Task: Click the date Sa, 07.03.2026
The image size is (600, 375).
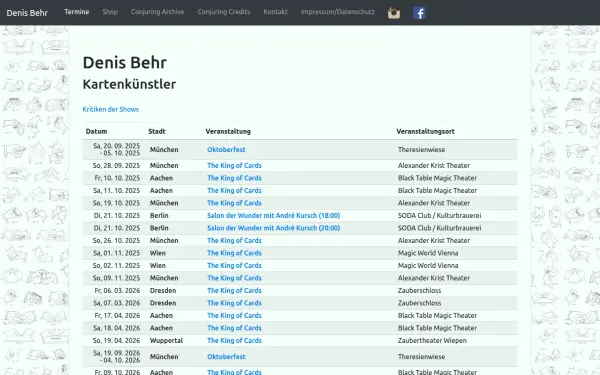Action: click(117, 303)
